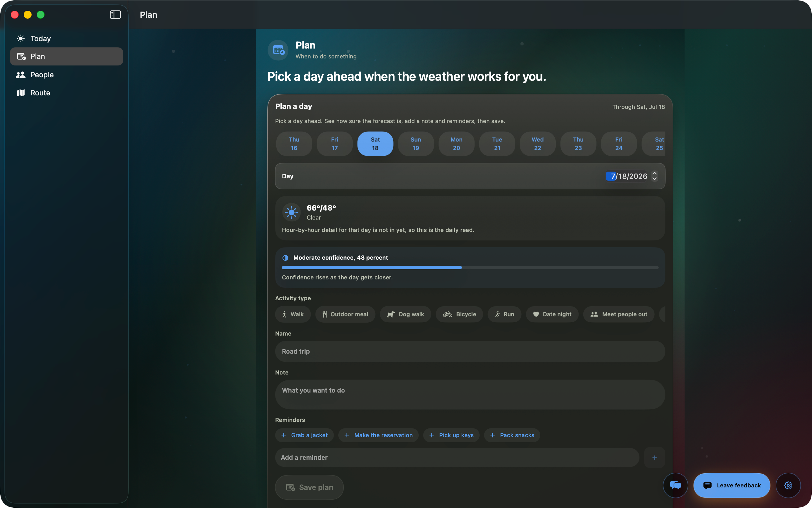Viewport: 812px width, 508px height.
Task: Choose Wed 22 day pill
Action: point(538,144)
